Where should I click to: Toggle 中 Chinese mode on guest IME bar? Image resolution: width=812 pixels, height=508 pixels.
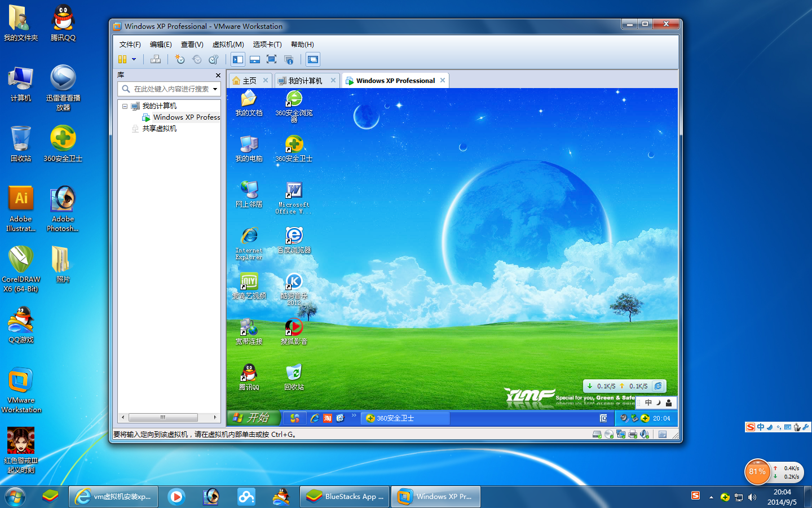(648, 402)
